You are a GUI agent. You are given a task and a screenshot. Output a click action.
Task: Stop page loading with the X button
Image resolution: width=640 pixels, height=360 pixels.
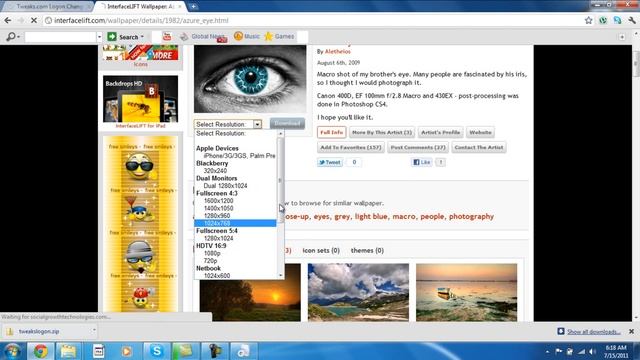33,20
